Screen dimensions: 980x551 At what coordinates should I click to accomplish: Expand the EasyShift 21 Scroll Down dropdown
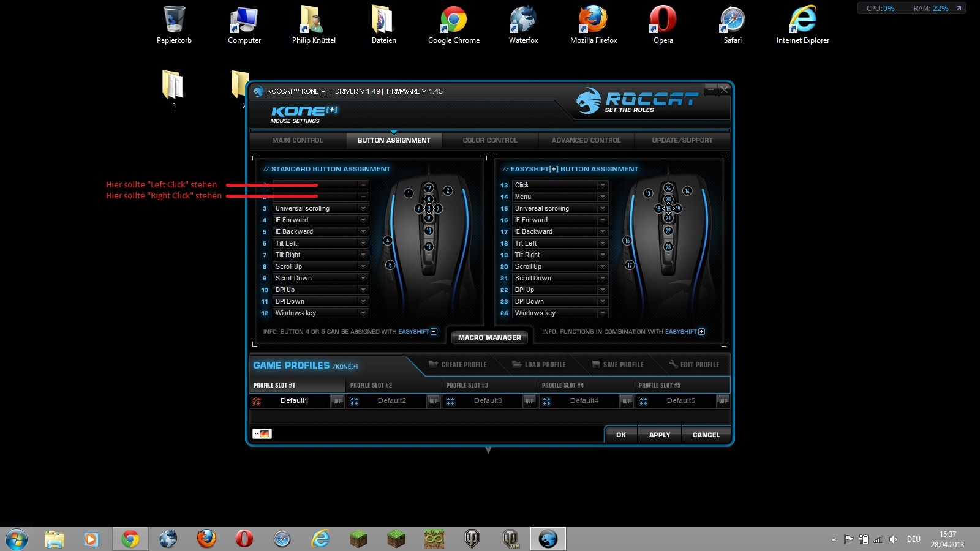[x=603, y=279]
